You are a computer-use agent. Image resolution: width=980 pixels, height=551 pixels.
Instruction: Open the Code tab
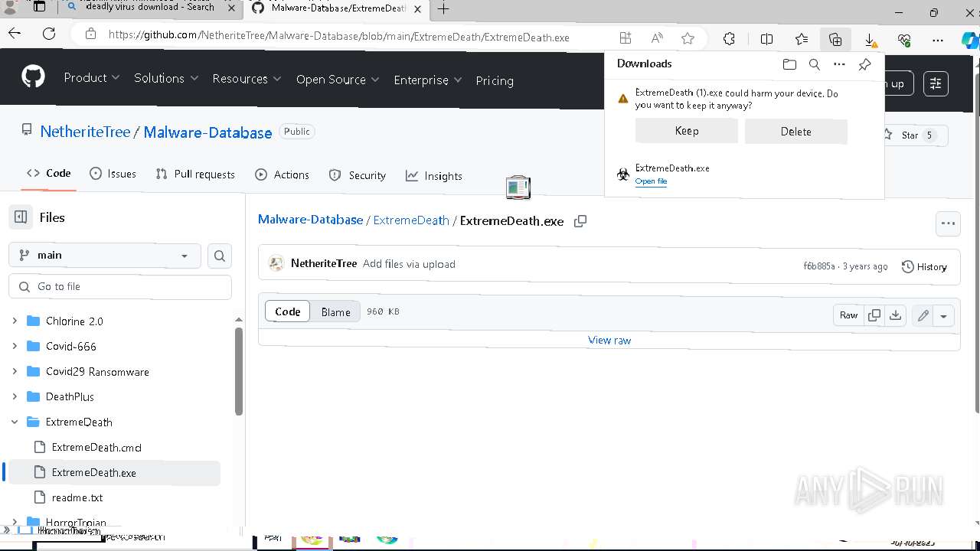click(49, 174)
